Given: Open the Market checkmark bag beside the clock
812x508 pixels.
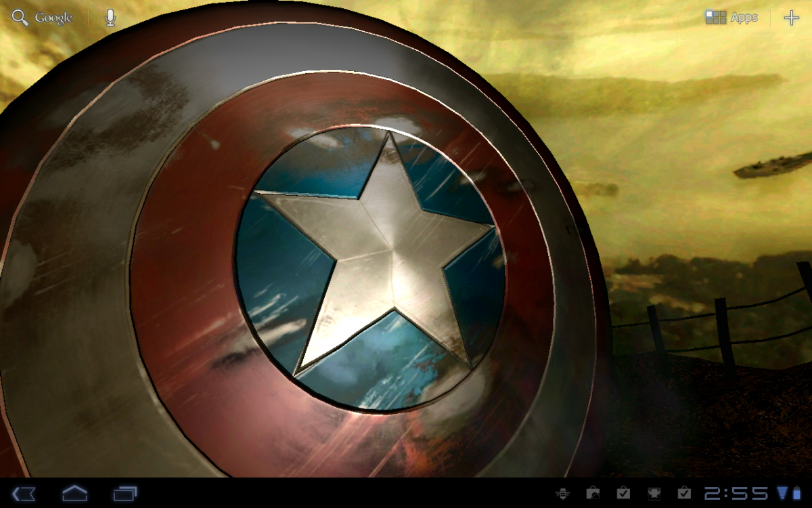Looking at the screenshot, I should pyautogui.click(x=684, y=493).
